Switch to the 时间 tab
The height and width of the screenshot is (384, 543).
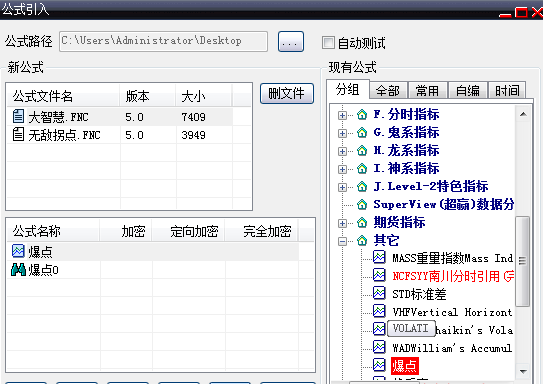pyautogui.click(x=507, y=91)
